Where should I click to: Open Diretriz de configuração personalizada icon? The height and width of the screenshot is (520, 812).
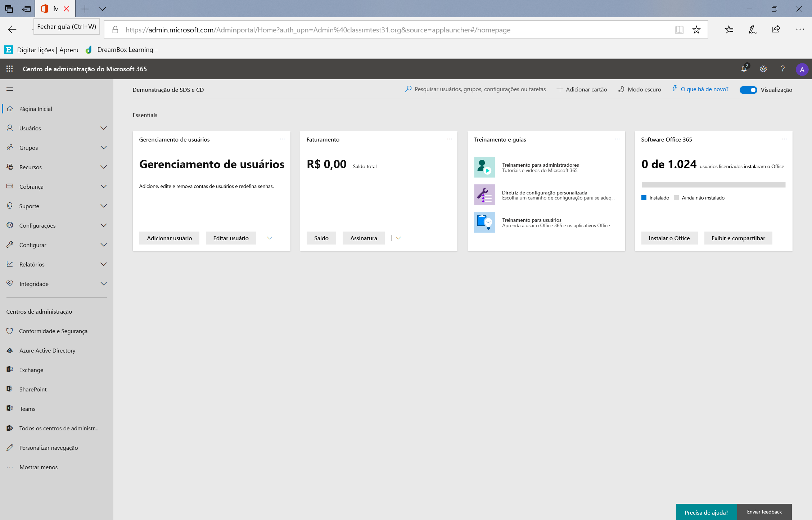[484, 195]
